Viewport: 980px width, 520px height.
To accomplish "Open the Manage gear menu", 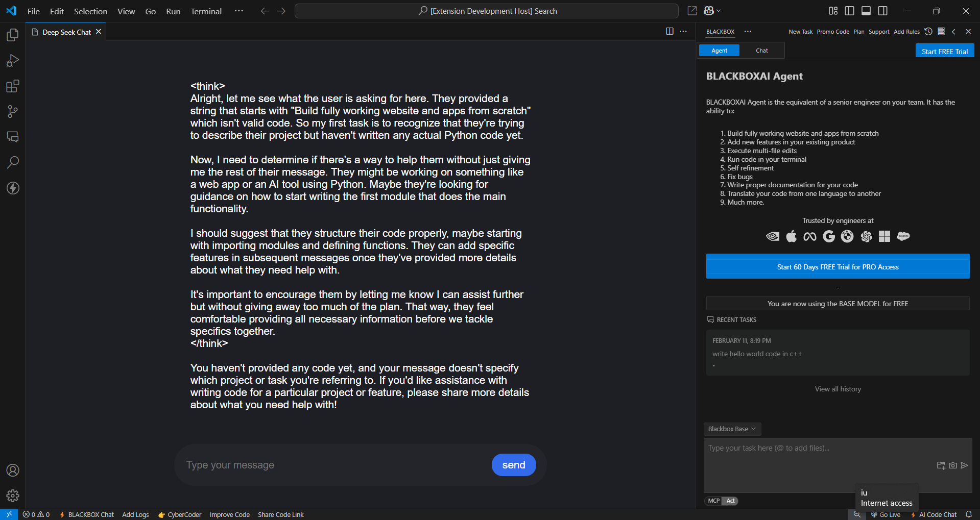I will 13,496.
